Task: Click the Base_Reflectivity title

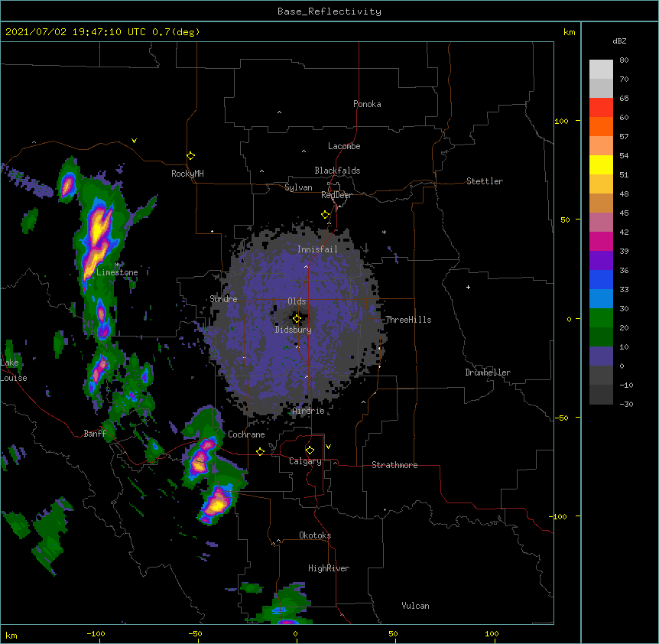Action: point(329,11)
